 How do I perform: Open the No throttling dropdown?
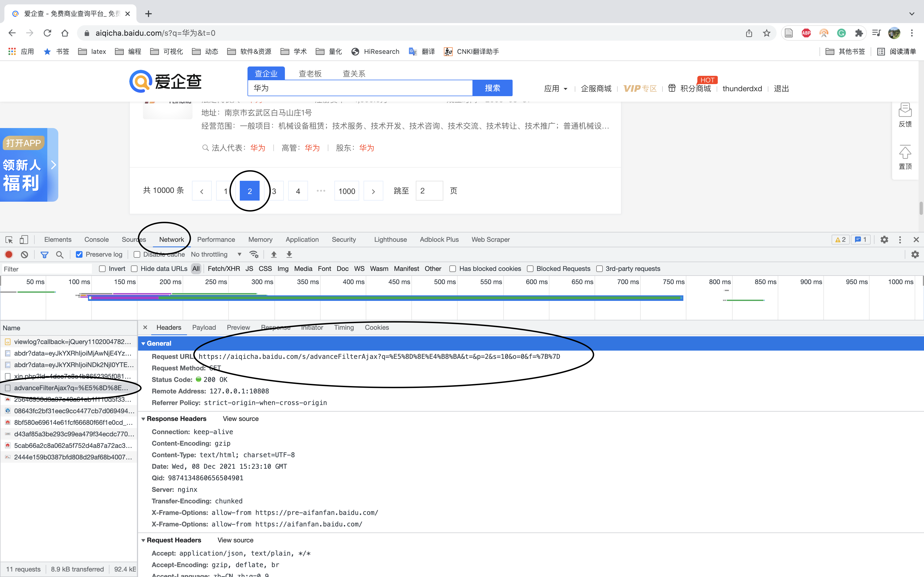(216, 254)
